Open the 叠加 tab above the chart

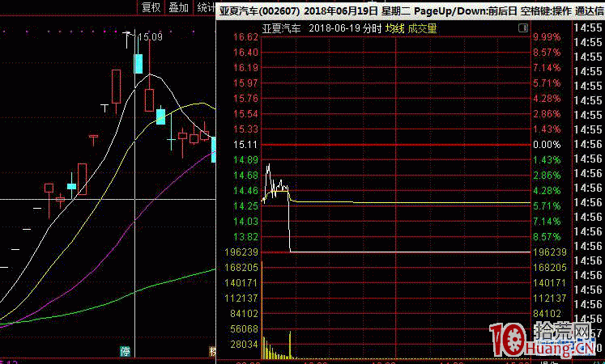(179, 7)
